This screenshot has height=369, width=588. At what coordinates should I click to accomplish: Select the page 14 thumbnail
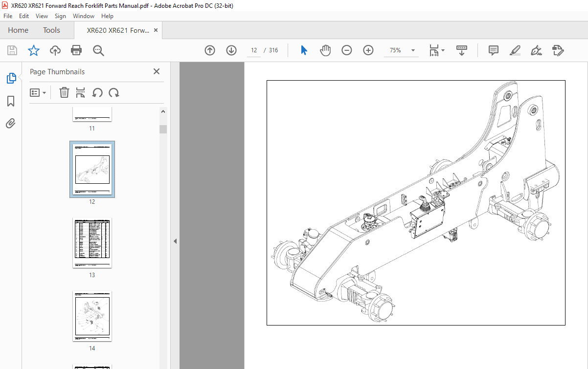point(91,316)
